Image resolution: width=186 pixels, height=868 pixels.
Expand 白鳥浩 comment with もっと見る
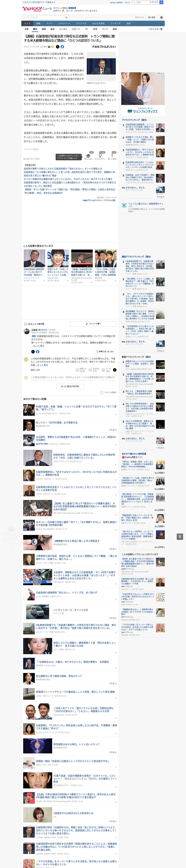click(x=38, y=346)
